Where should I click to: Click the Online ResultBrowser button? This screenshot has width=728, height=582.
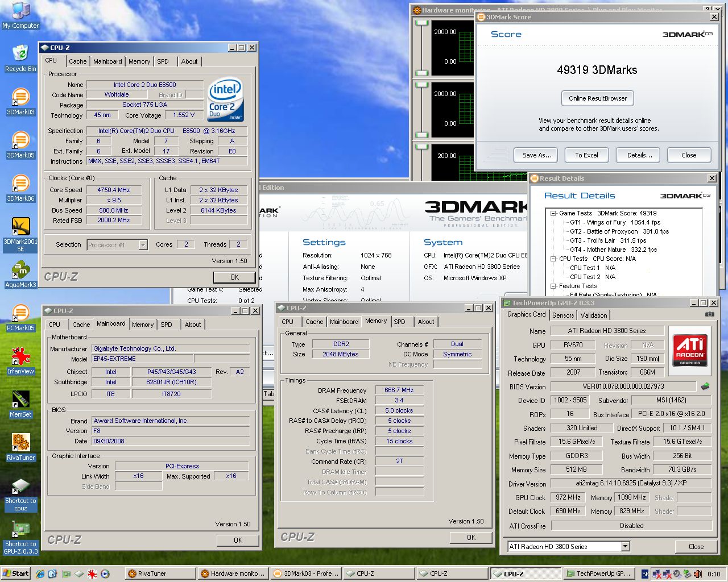[598, 98]
